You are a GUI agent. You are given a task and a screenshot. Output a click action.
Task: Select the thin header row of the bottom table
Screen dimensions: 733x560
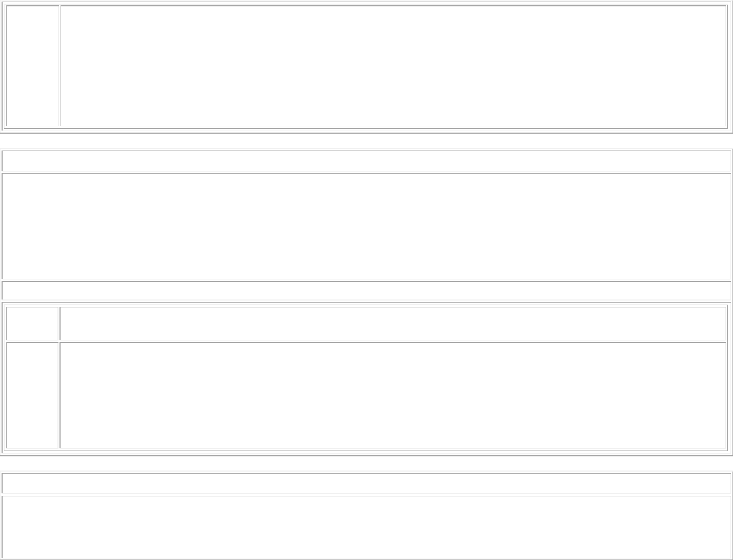coord(366,483)
